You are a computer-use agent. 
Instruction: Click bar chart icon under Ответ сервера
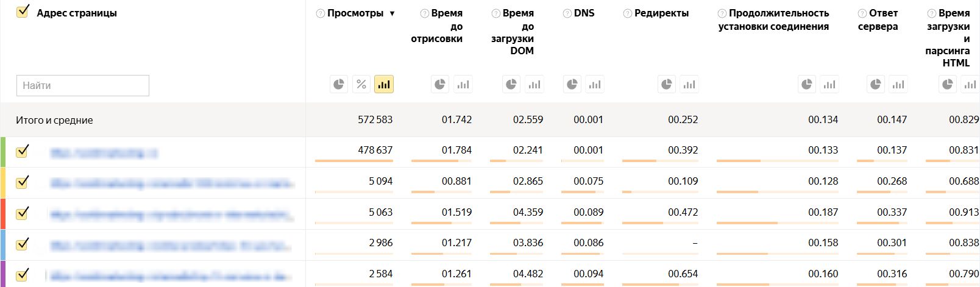pyautogui.click(x=898, y=84)
